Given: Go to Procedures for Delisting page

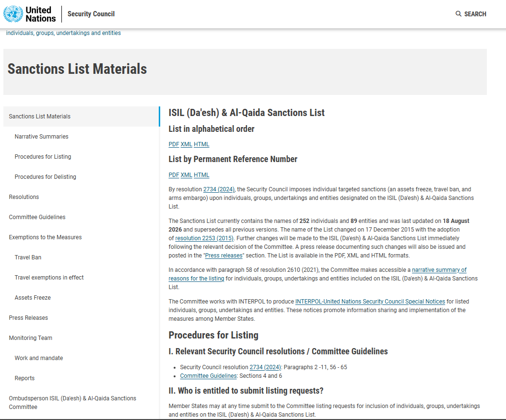Looking at the screenshot, I should click(45, 177).
